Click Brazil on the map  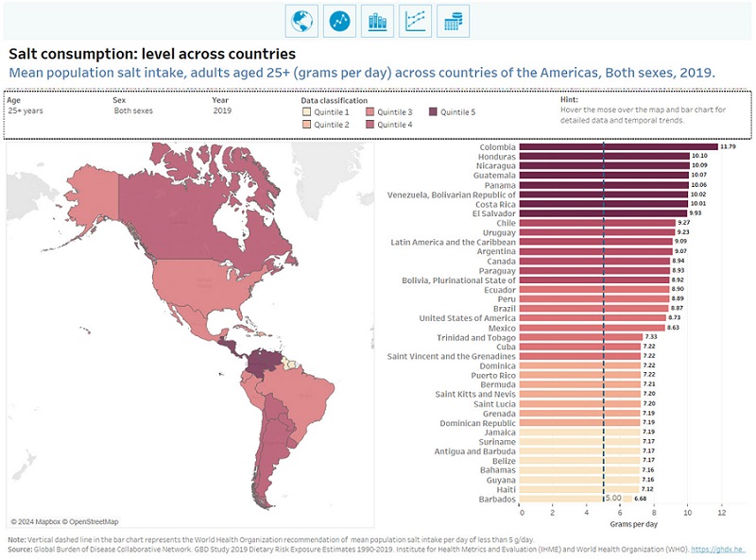303,395
